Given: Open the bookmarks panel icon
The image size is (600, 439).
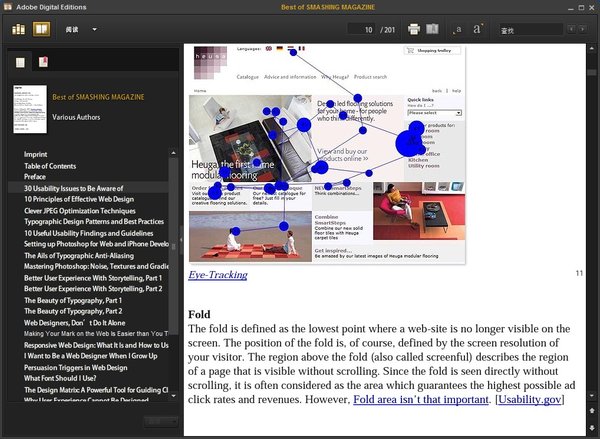Looking at the screenshot, I should coord(43,63).
